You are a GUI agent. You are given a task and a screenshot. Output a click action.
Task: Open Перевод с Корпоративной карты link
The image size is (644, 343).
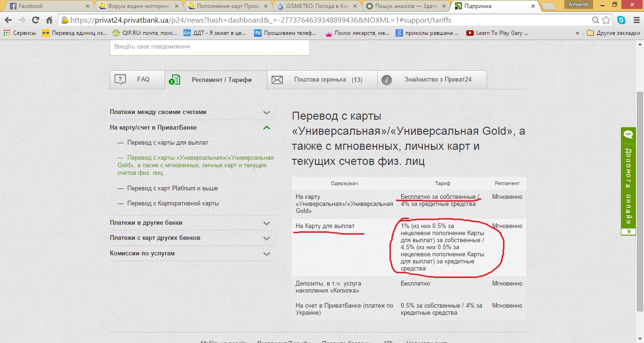click(173, 204)
